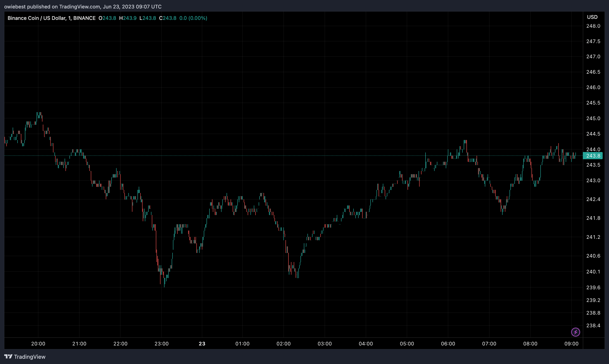Click the close value C243.8
Viewport: 609px width, 364px height.
168,18
